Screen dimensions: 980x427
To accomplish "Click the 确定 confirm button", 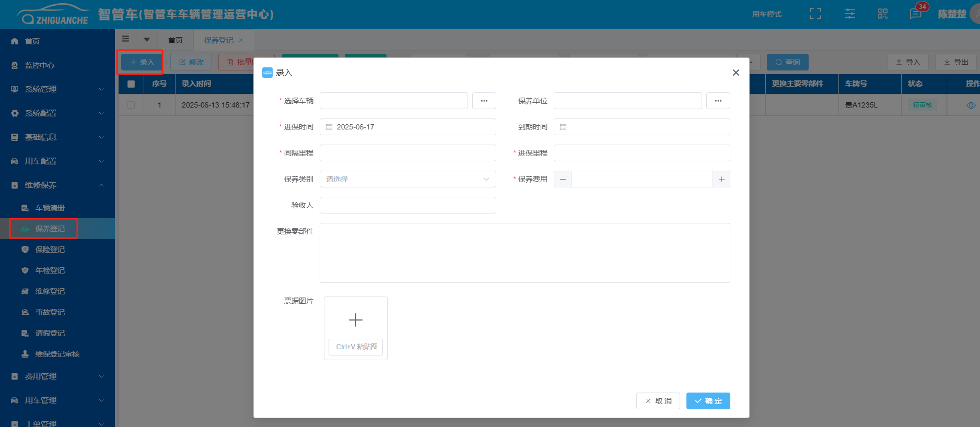I will [x=708, y=401].
